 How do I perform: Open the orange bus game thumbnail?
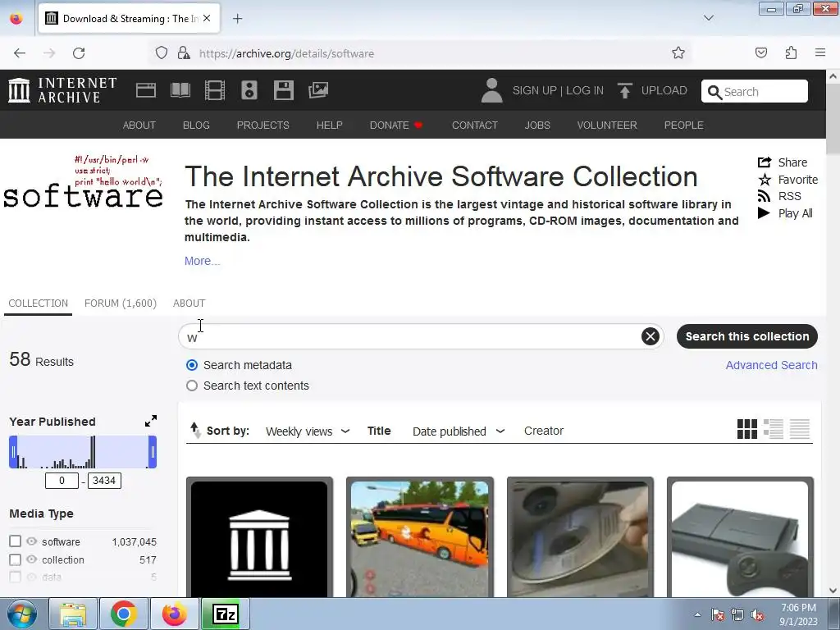tap(419, 538)
